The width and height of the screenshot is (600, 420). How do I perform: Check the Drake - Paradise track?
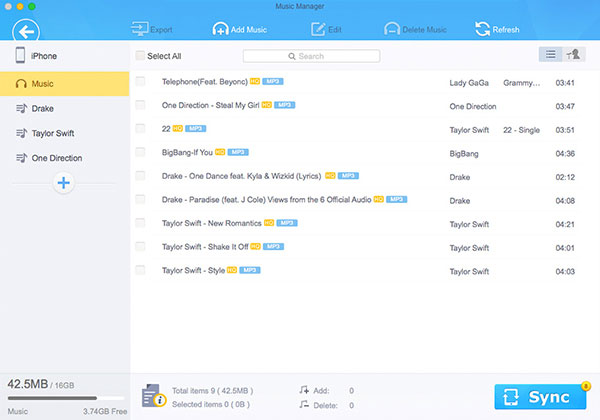coord(140,199)
